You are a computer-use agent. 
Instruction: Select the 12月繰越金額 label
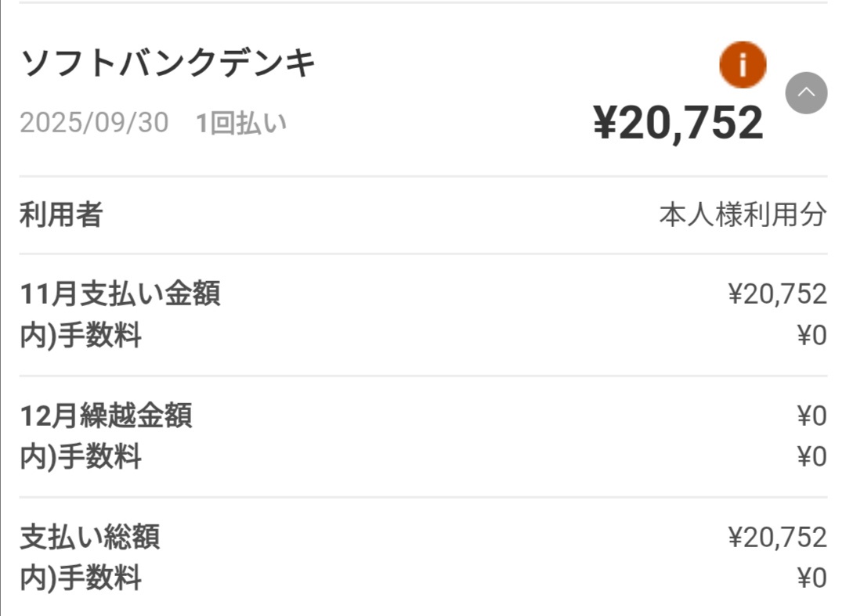(x=106, y=416)
